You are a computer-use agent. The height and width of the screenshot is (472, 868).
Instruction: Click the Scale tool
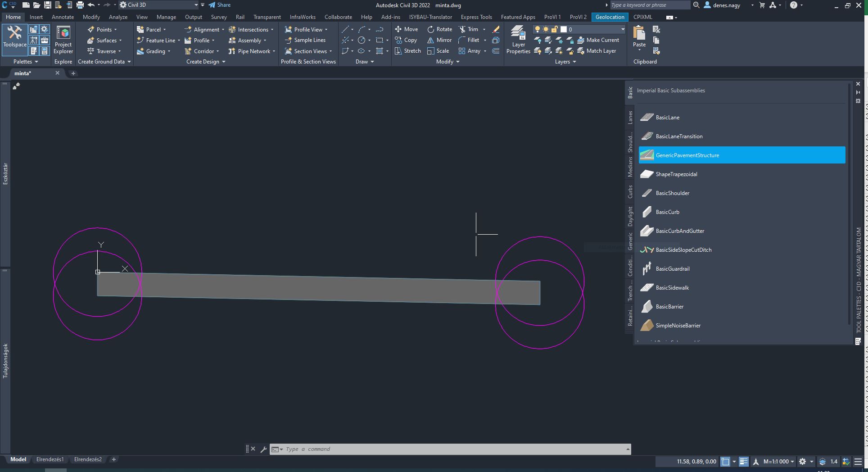click(438, 51)
